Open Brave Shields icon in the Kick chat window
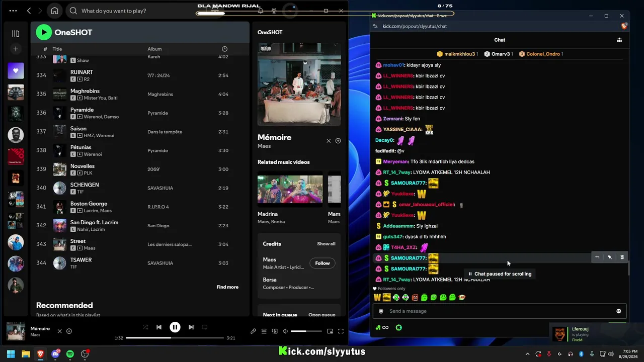 coord(624,26)
